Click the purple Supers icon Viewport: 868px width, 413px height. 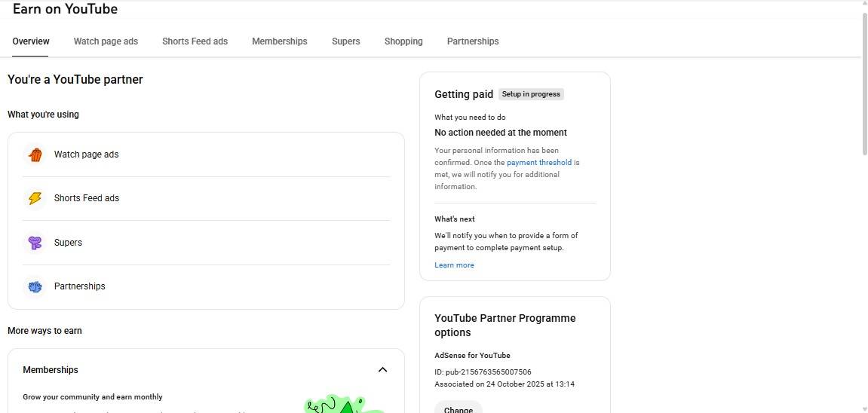click(35, 243)
